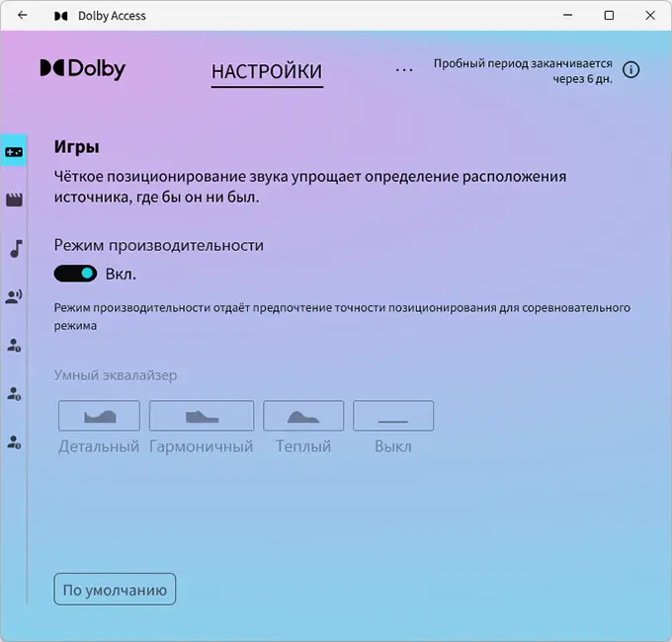Viewport: 672px width, 642px height.
Task: Click the Режим производительности label
Action: click(x=158, y=245)
